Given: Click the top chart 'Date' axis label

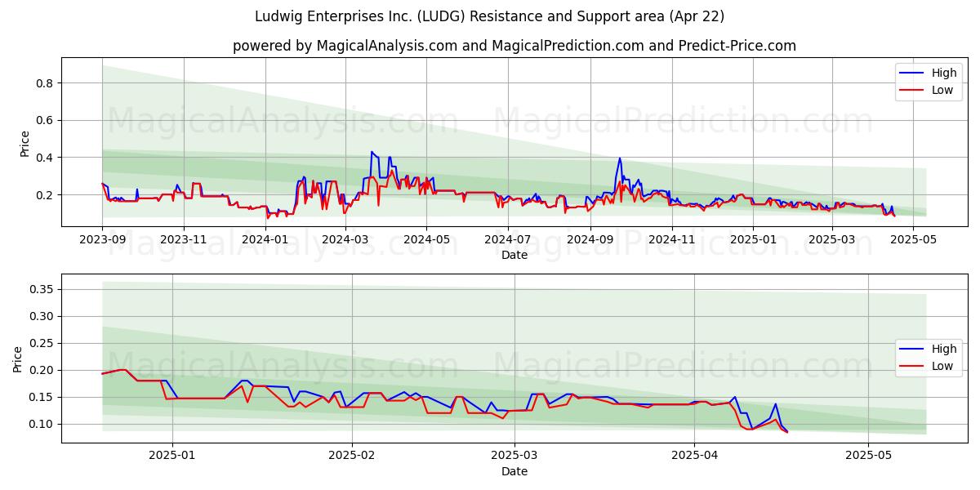Looking at the screenshot, I should pyautogui.click(x=514, y=255).
